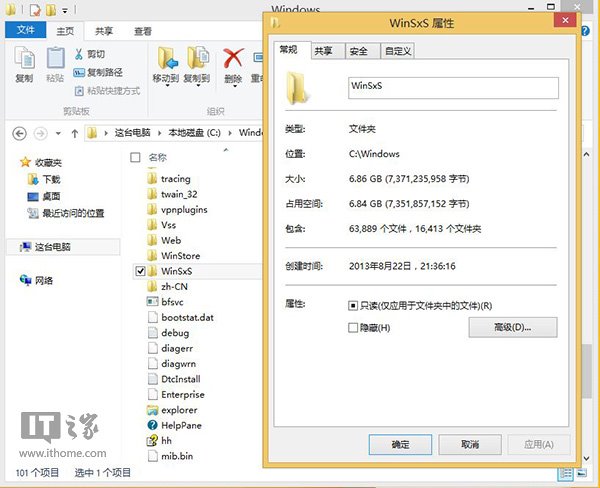Toggle the Read-only (只读) attribute checkbox
600x488 pixels.
point(353,305)
